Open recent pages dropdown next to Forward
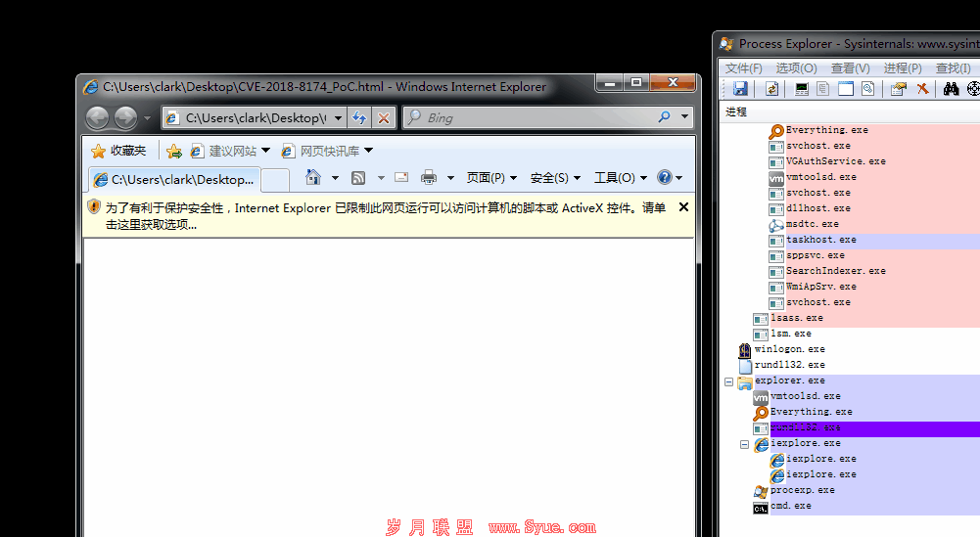 [x=147, y=118]
